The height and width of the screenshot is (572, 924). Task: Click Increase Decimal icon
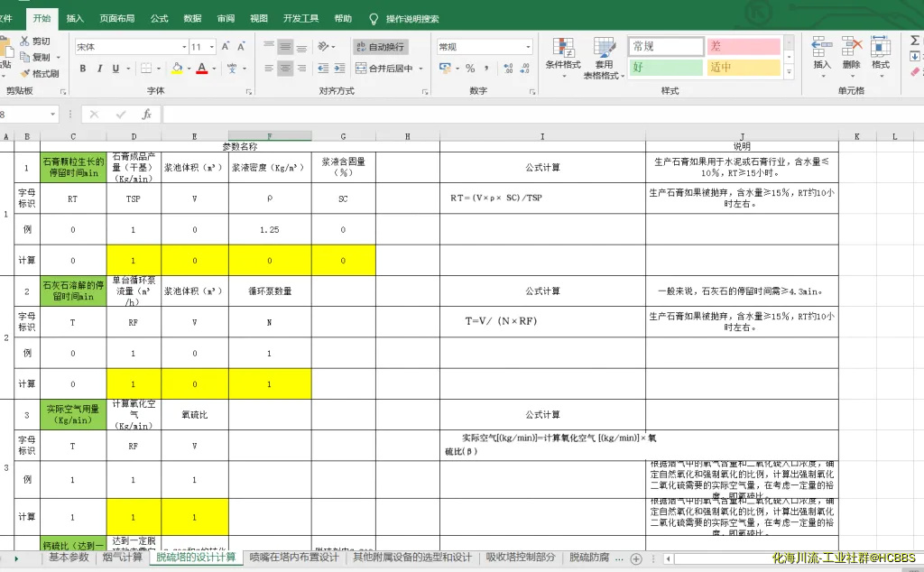tap(508, 69)
